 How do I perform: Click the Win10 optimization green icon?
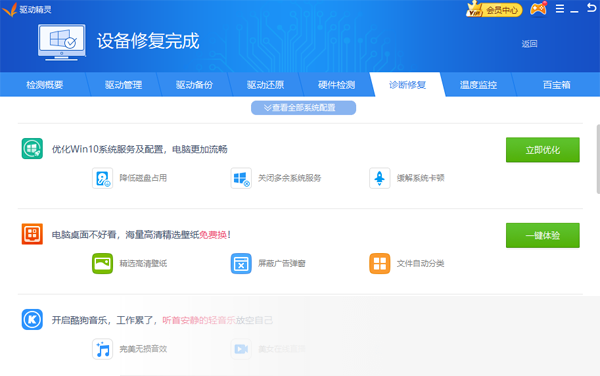pos(32,148)
